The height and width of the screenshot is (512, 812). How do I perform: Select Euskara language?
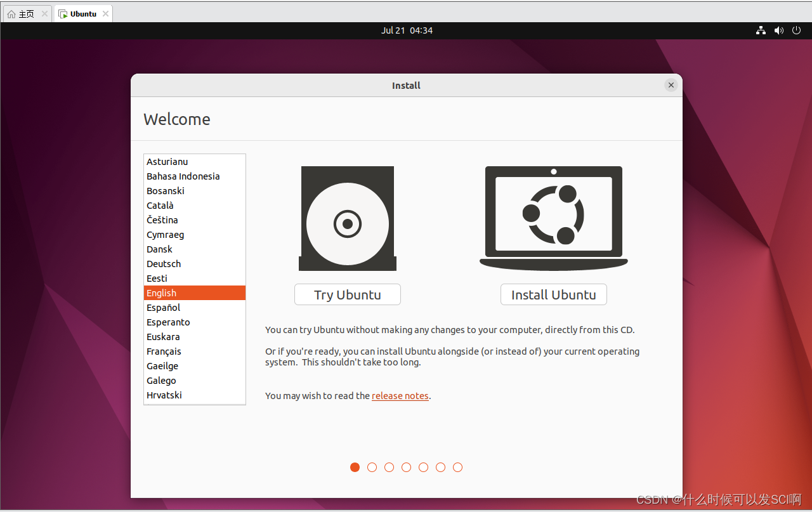pos(195,337)
